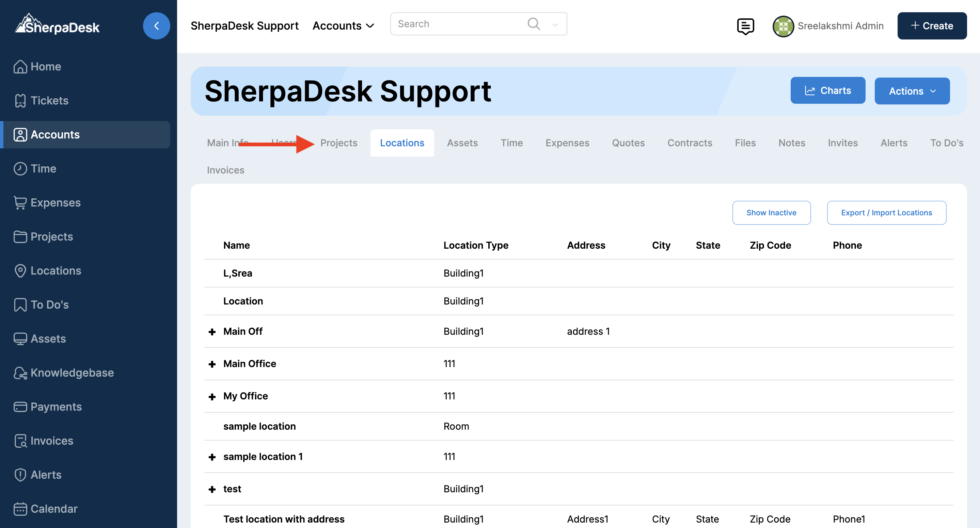Click the Export / Import Locations button
The height and width of the screenshot is (528, 980).
(886, 213)
